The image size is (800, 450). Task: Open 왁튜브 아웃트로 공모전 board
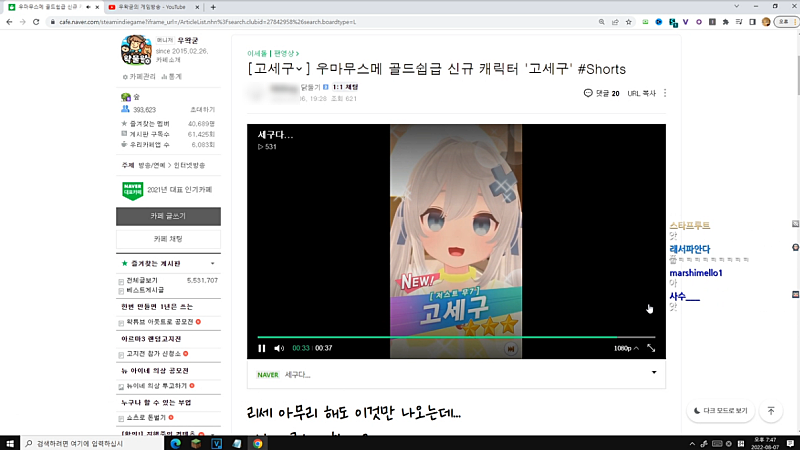[x=160, y=322]
